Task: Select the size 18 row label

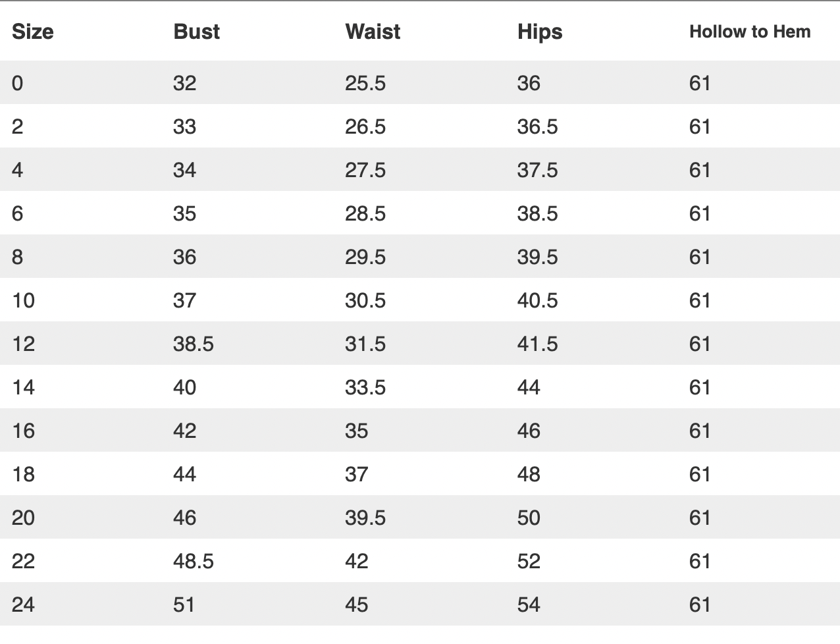Action: tap(23, 474)
